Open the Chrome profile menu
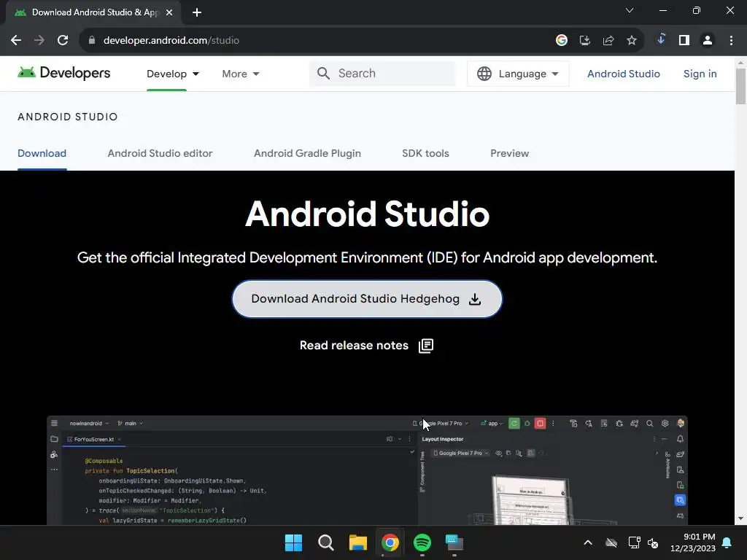The width and height of the screenshot is (747, 560). point(708,41)
